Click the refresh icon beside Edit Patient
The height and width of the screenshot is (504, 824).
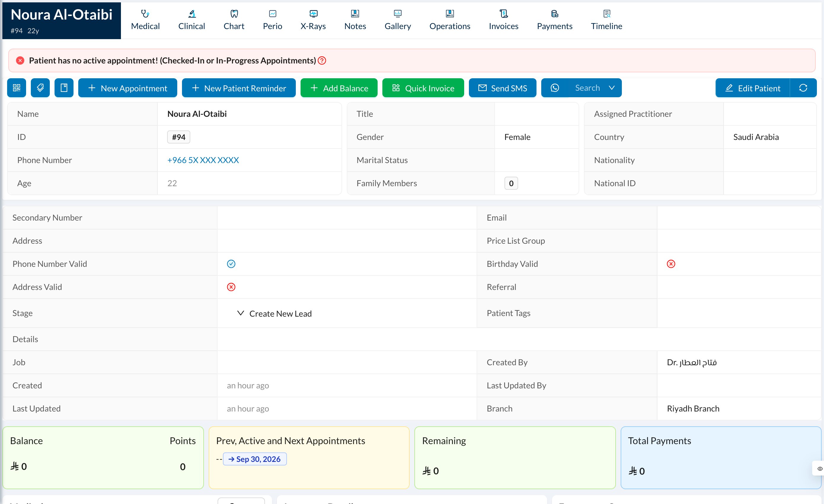point(803,88)
